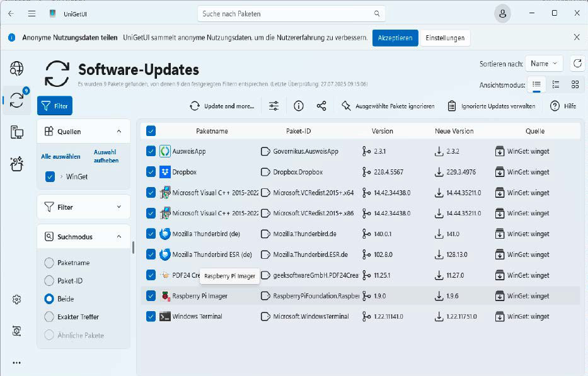Uncheck the AusweisApp row checkbox
The width and height of the screenshot is (588, 376).
[151, 151]
